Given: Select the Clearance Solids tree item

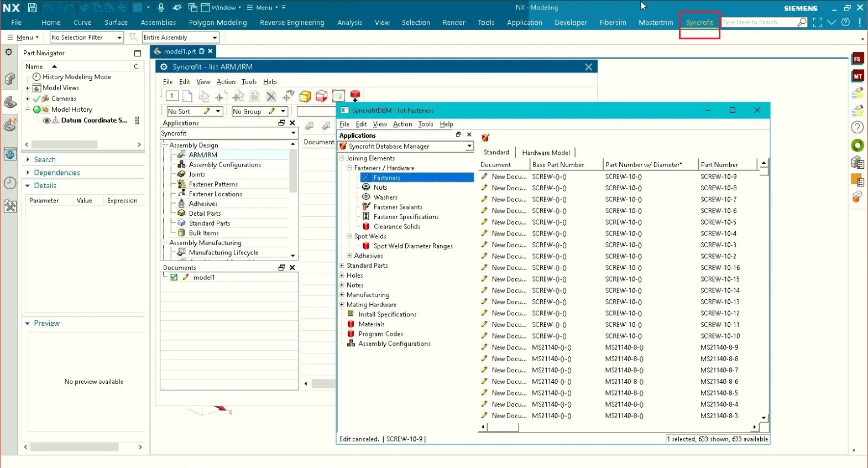Looking at the screenshot, I should click(x=397, y=227).
